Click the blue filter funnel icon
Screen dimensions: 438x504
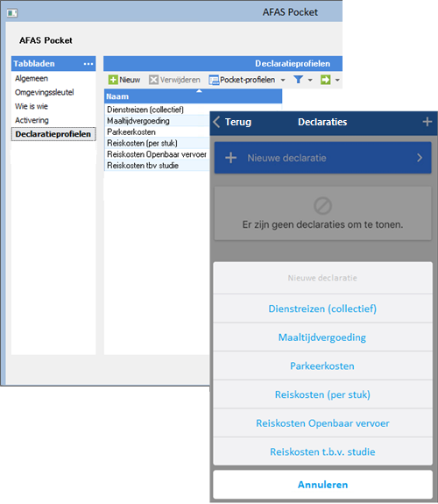pyautogui.click(x=298, y=79)
